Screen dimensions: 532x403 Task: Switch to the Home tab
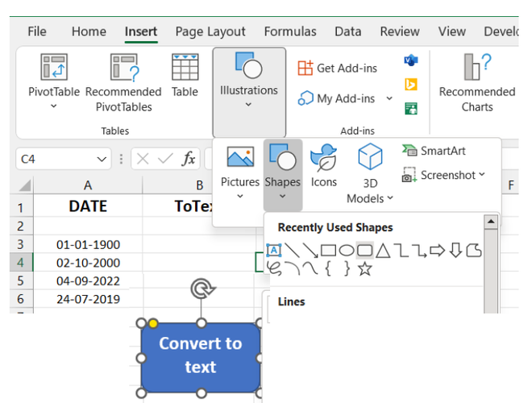(x=89, y=31)
